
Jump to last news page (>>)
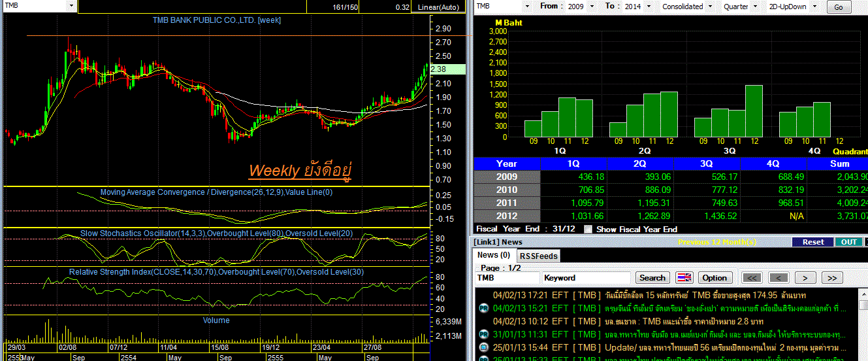832,278
